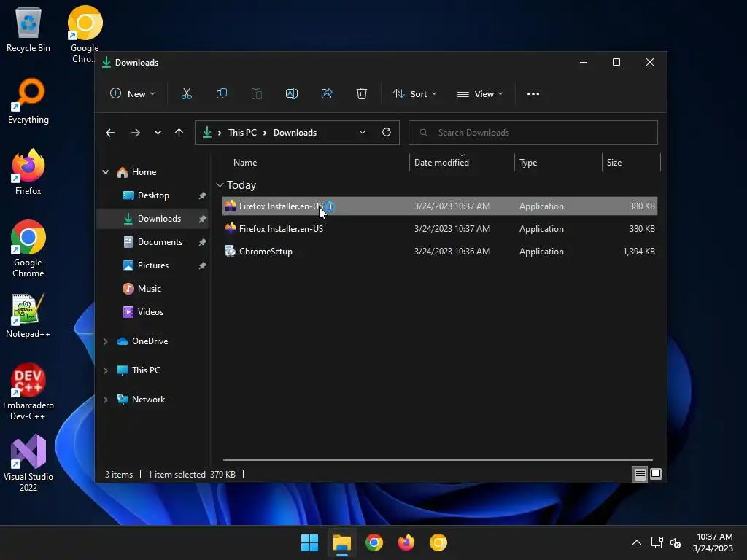Image resolution: width=747 pixels, height=560 pixels.
Task: Click the horizontal scrollbar in file list
Action: pyautogui.click(x=438, y=460)
